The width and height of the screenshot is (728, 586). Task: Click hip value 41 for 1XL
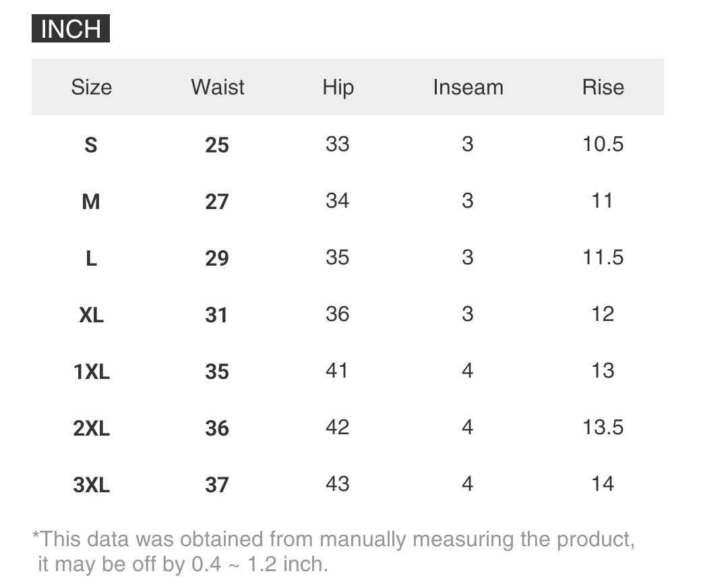[337, 370]
